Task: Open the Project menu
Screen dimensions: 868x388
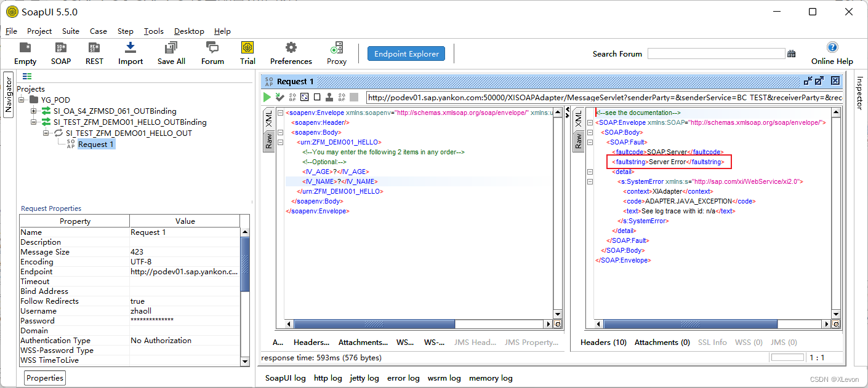Action: click(x=39, y=31)
